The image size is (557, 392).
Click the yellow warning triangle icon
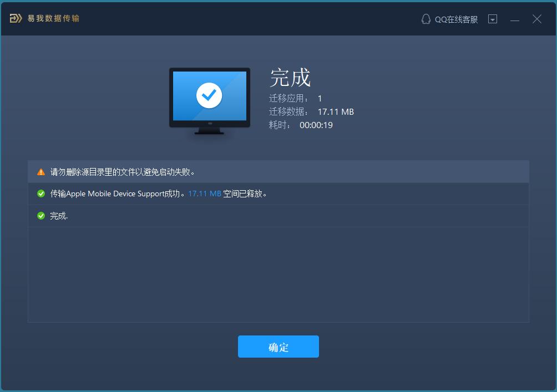click(x=40, y=171)
